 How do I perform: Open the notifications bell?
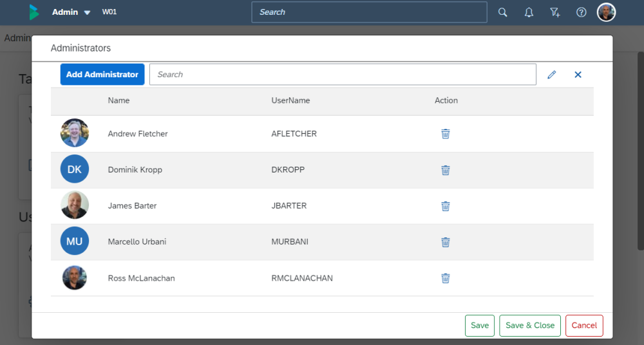pyautogui.click(x=529, y=12)
